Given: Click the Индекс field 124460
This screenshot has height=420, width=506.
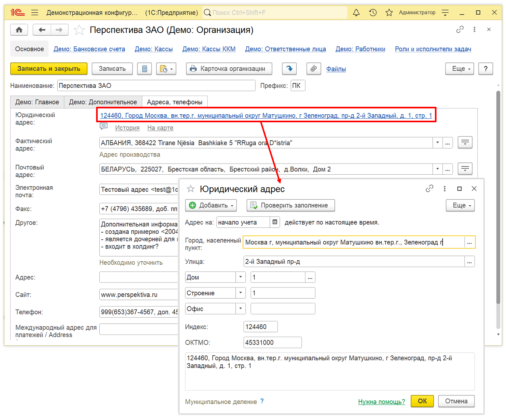Looking at the screenshot, I should [x=261, y=327].
